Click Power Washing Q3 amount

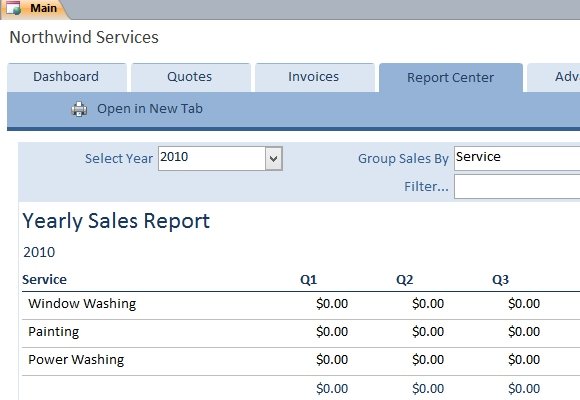click(x=524, y=360)
